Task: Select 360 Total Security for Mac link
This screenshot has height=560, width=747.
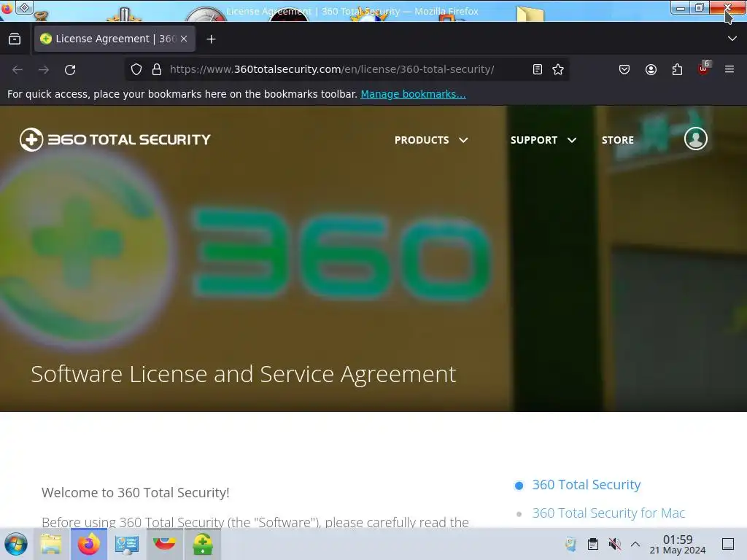Action: coord(608,513)
